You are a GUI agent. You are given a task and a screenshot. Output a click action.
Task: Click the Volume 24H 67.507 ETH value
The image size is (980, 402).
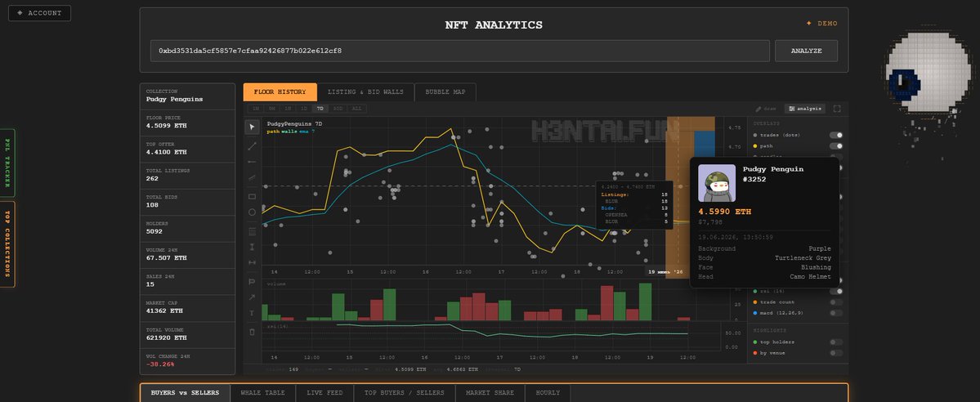click(166, 257)
